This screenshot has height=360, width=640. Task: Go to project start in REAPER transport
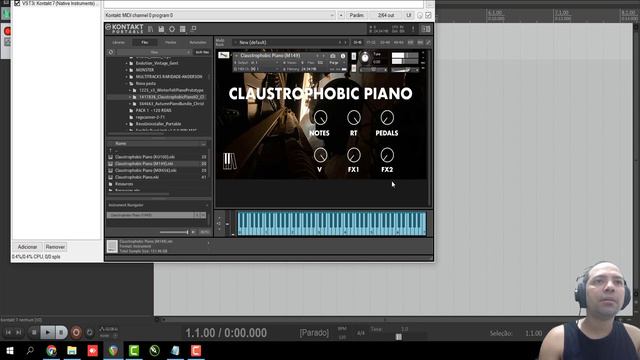coord(8,333)
